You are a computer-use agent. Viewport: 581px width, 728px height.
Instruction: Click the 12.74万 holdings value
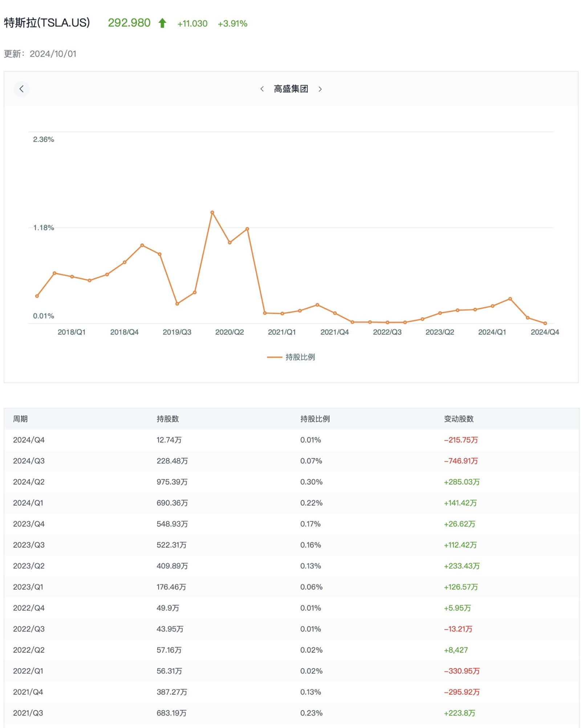(x=169, y=440)
